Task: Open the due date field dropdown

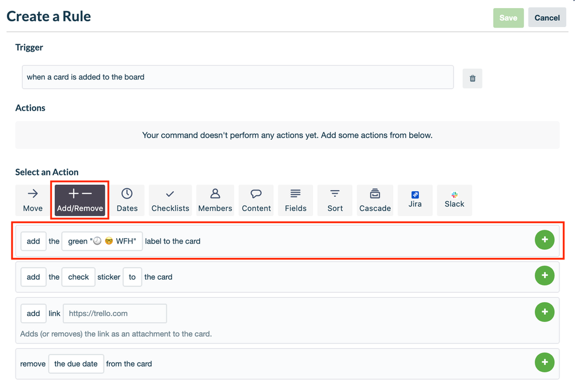Action: pos(76,364)
